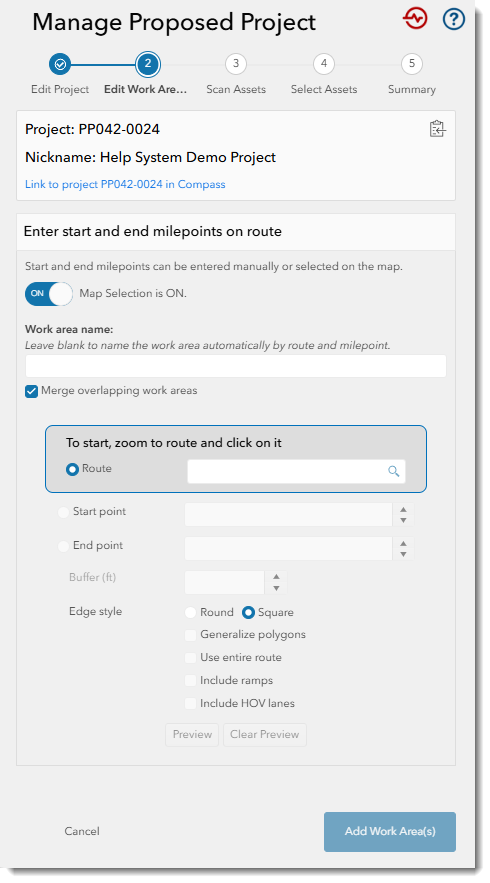The height and width of the screenshot is (883, 490).
Task: Uncheck Merge overlapping work areas
Action: (x=32, y=391)
